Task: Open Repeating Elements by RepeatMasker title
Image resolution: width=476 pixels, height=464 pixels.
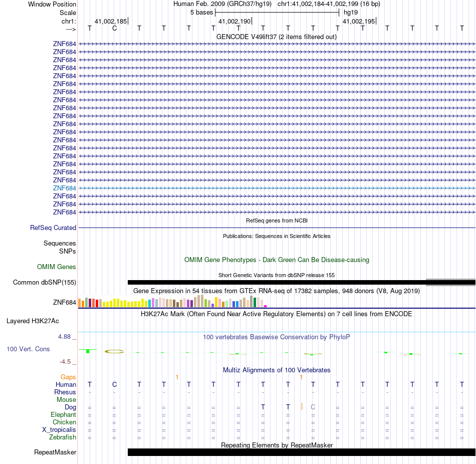Action: pyautogui.click(x=277, y=445)
